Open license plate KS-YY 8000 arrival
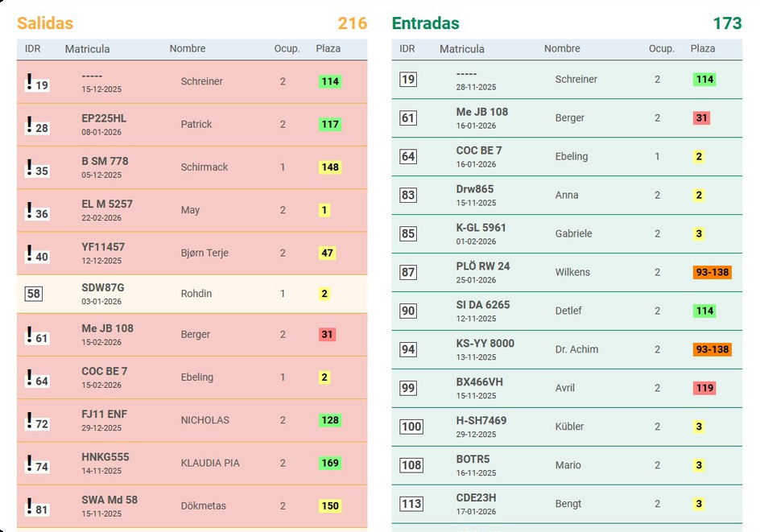This screenshot has width=760, height=532. 485,344
